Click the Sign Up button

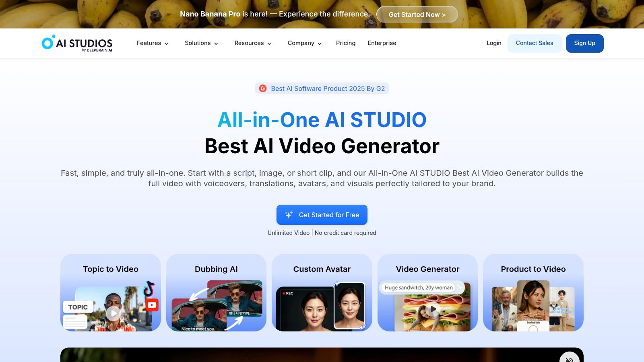[584, 43]
